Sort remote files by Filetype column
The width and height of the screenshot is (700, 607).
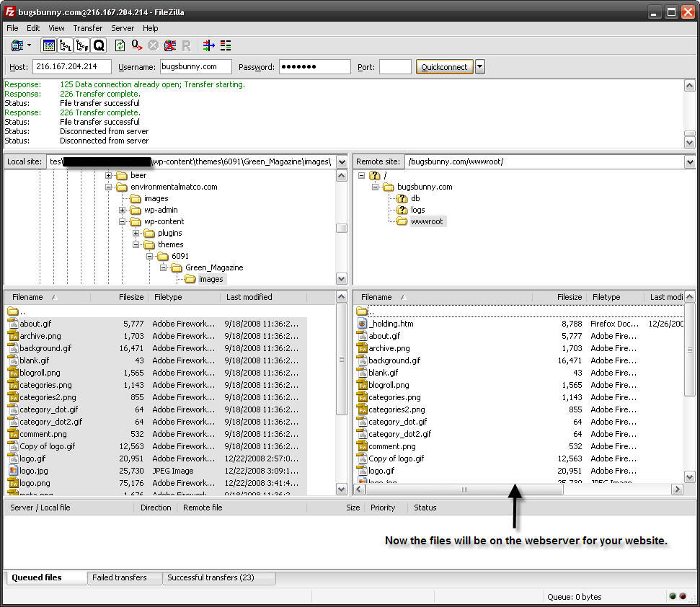(x=616, y=297)
